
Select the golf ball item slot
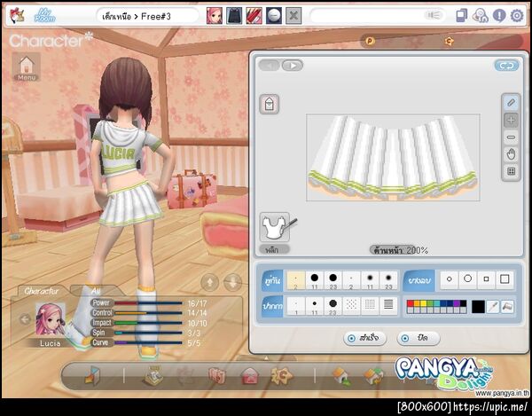(274, 16)
